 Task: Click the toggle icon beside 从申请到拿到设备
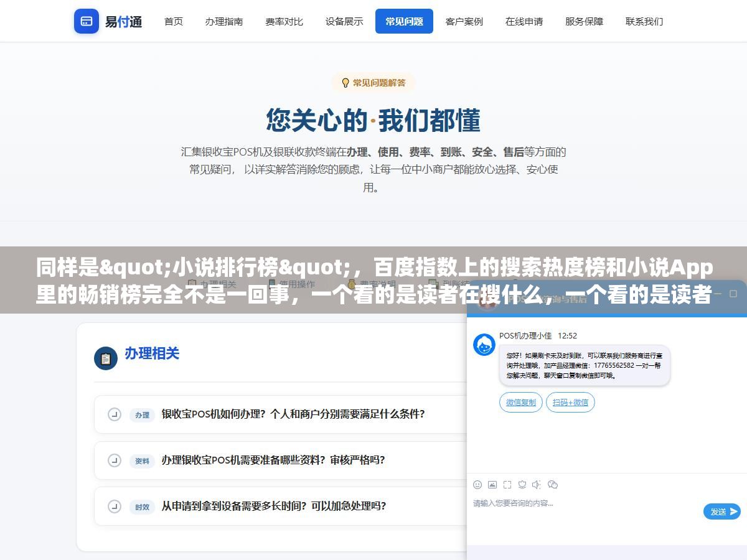(115, 506)
